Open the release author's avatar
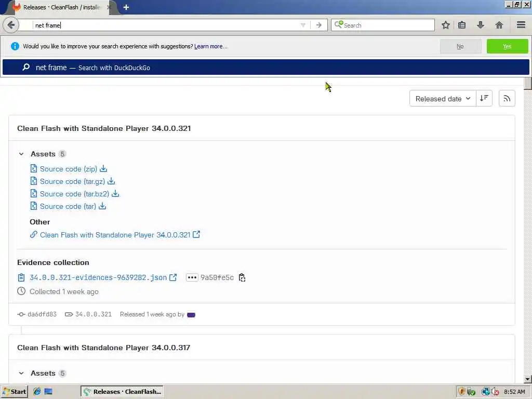 pos(191,314)
